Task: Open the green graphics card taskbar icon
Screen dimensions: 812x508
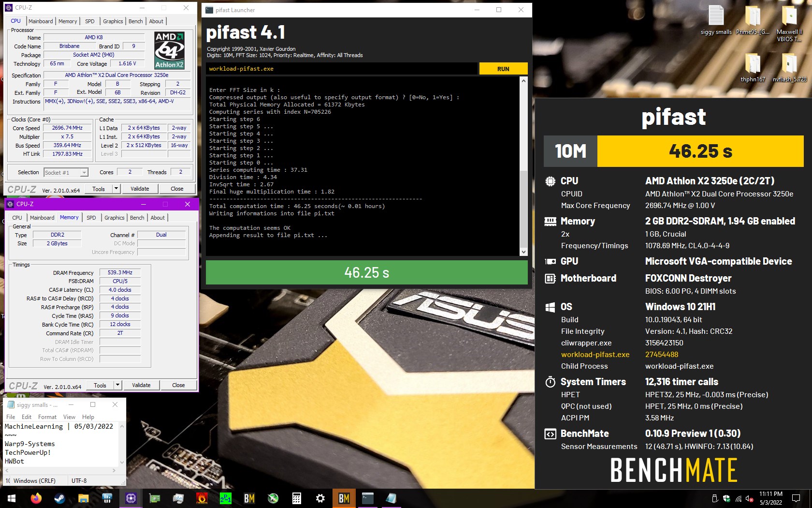Action: click(155, 498)
